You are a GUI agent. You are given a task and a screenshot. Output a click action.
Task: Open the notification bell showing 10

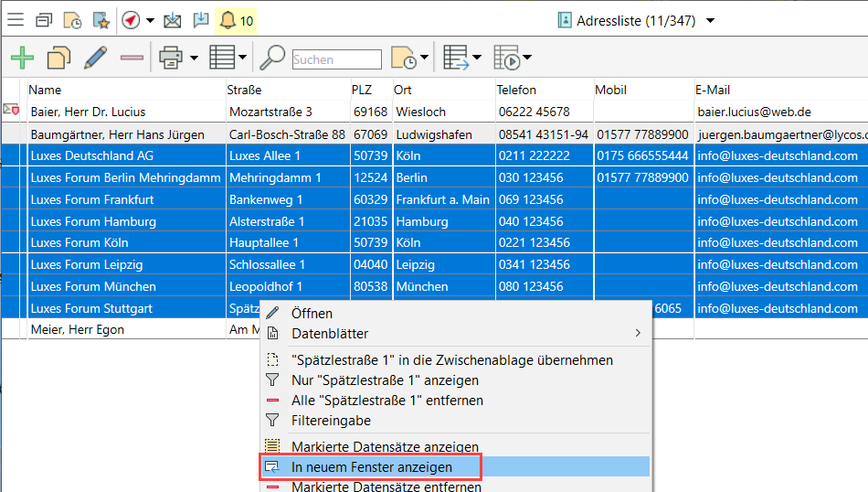(236, 20)
